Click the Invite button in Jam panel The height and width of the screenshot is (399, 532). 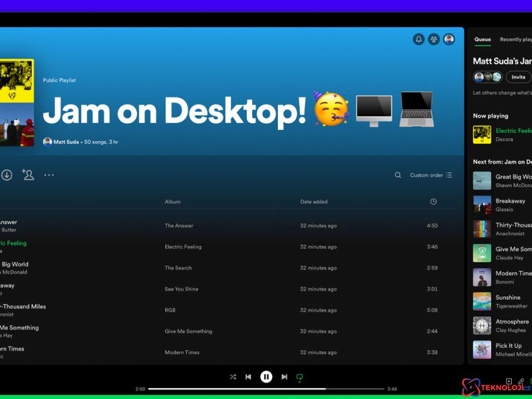[x=518, y=77]
